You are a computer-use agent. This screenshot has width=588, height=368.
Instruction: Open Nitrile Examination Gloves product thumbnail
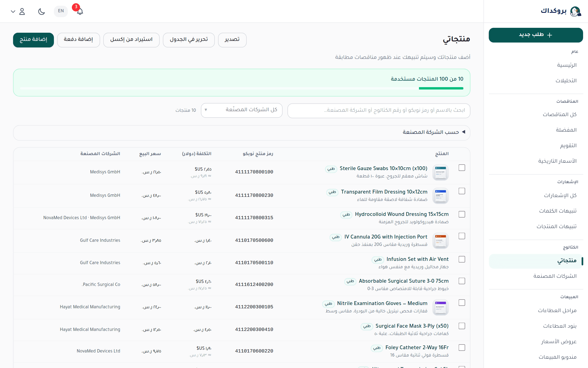440,307
